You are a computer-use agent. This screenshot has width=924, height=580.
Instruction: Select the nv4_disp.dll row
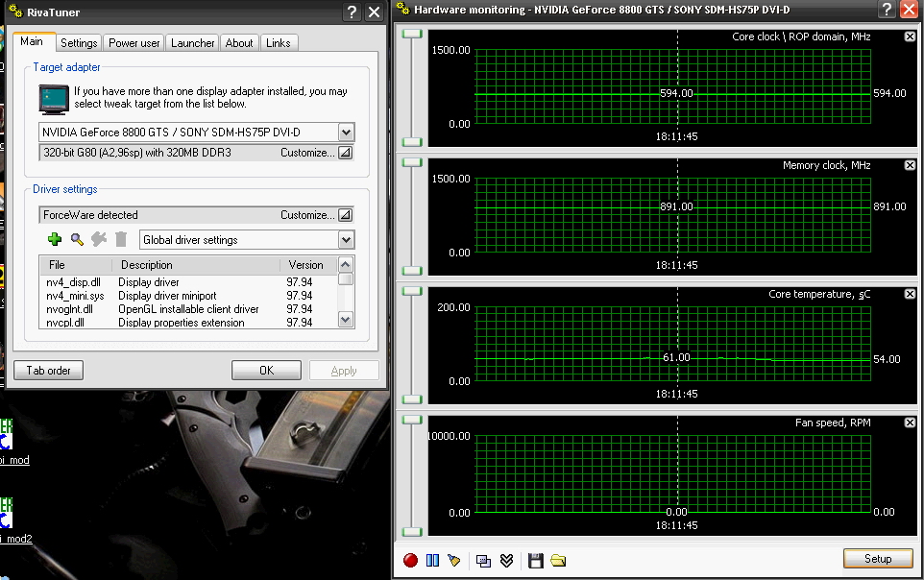(188, 282)
